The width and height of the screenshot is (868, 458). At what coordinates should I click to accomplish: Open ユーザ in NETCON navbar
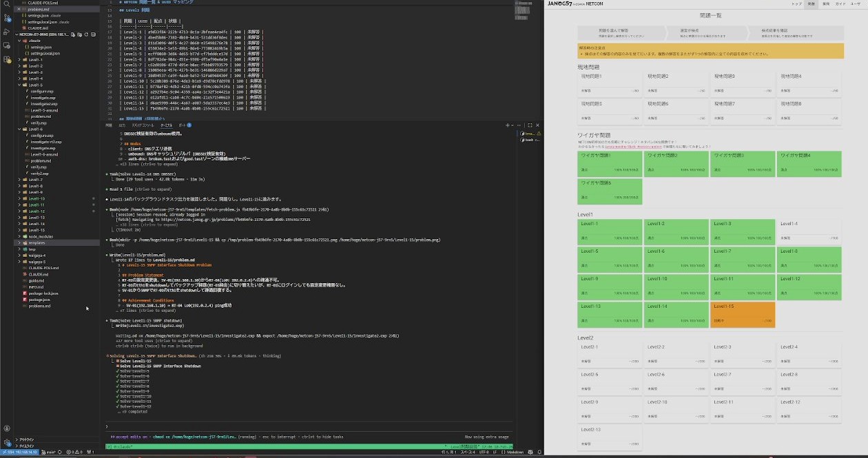point(856,4)
